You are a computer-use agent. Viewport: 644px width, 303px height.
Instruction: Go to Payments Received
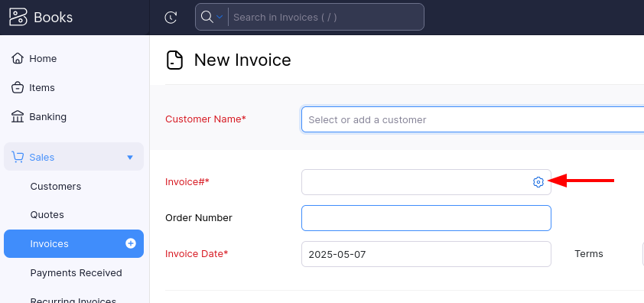[76, 273]
